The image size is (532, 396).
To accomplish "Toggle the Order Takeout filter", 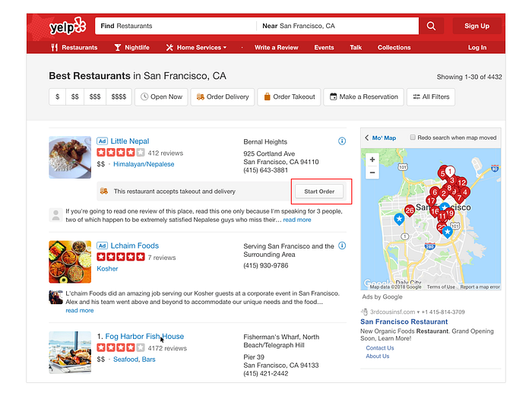I will pyautogui.click(x=289, y=97).
